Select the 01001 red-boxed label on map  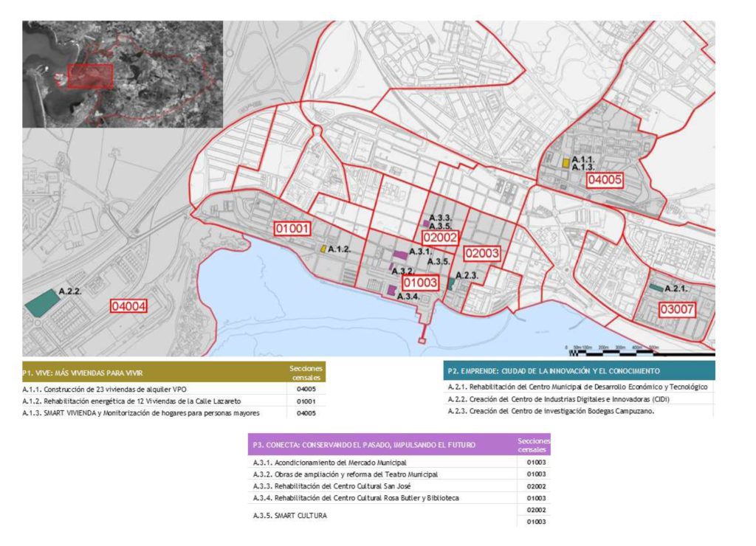click(x=292, y=229)
